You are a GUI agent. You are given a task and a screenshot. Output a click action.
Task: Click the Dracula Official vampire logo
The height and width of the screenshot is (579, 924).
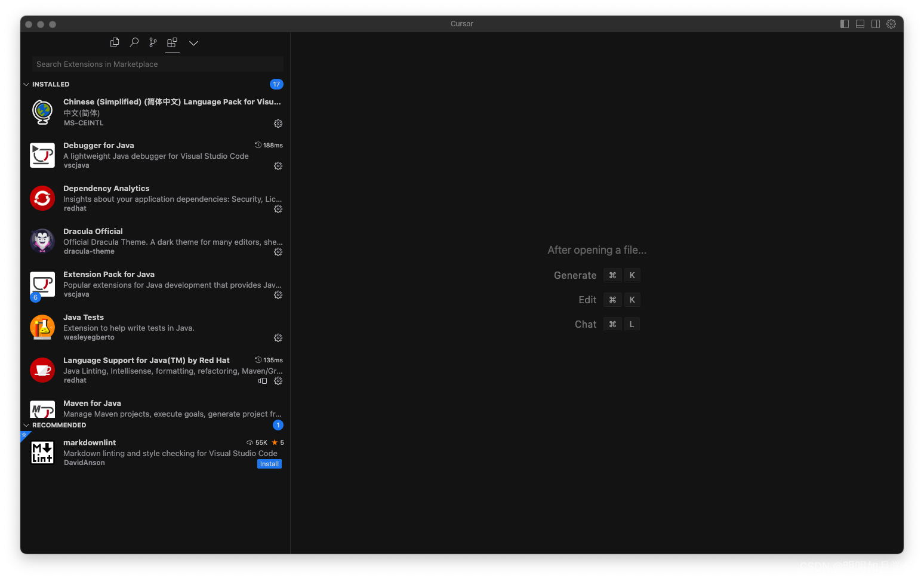42,241
